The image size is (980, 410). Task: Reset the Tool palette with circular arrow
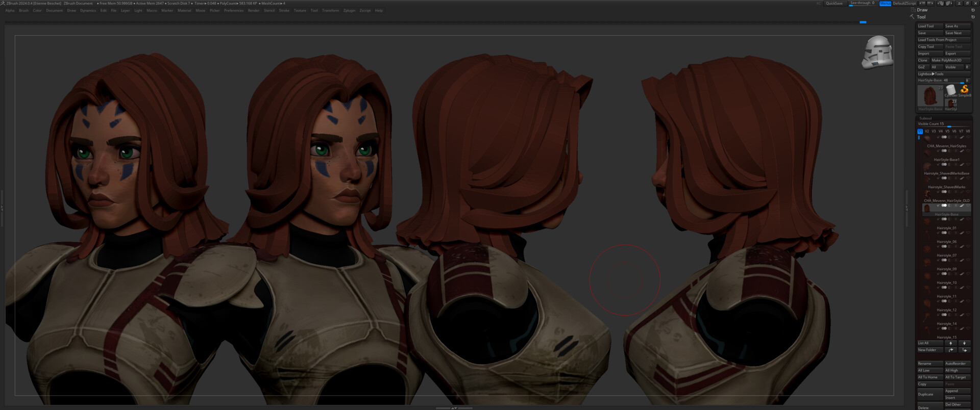click(973, 17)
